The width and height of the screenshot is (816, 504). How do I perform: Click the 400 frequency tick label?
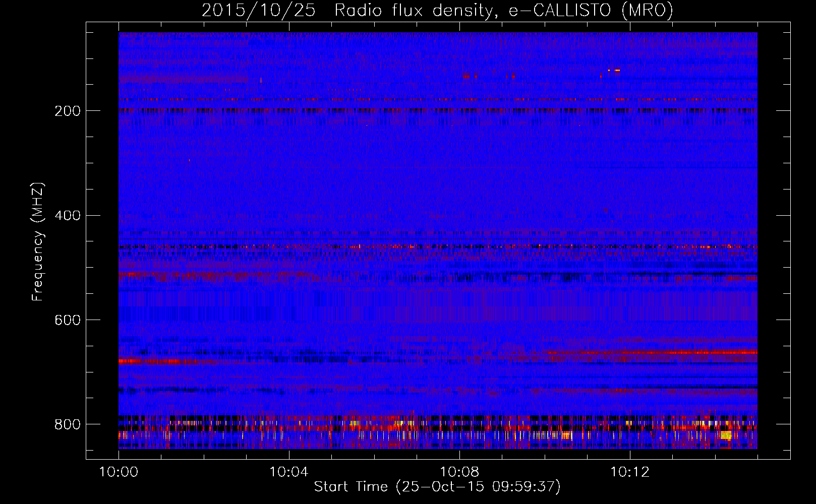coord(68,216)
